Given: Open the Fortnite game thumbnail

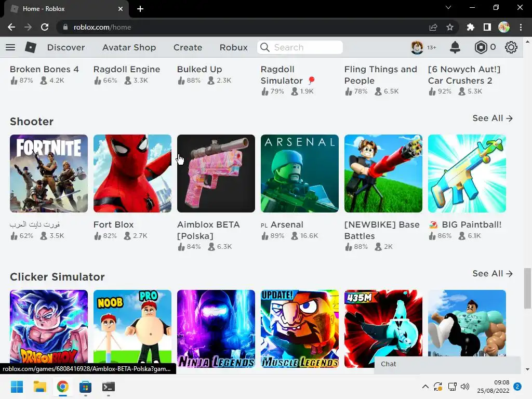Looking at the screenshot, I should tap(49, 174).
